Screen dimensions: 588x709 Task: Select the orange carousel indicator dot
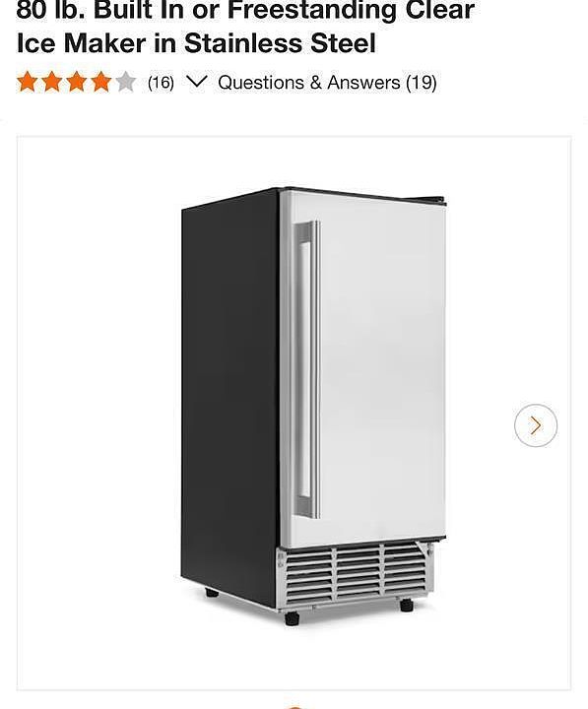(x=294, y=707)
